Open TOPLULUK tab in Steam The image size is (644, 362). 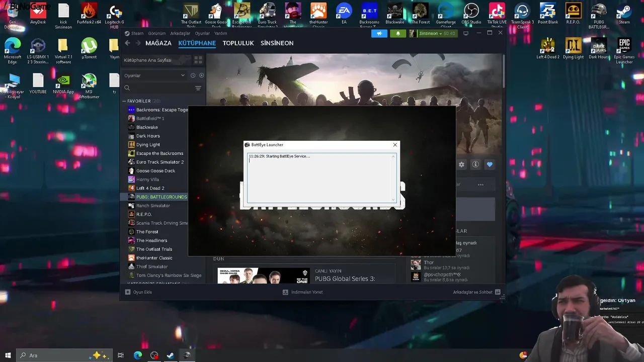238,43
